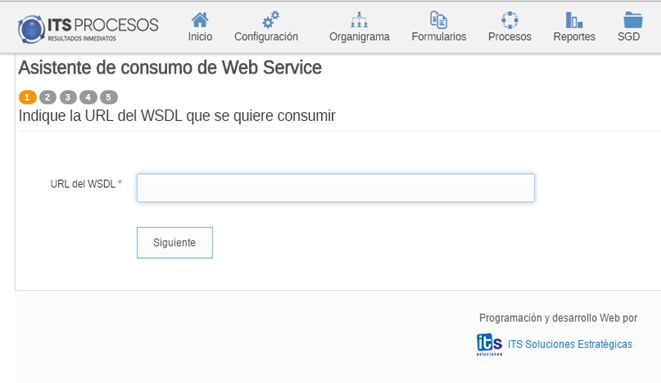The height and width of the screenshot is (383, 661).
Task: Select the Configuración menu label
Action: (x=266, y=37)
